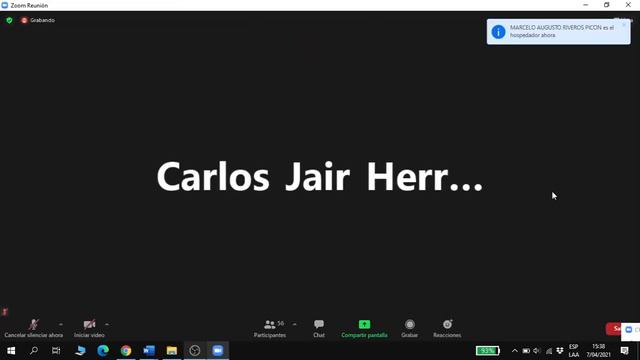Viewport: 640px width, 360px height.
Task: Open Microsoft Word from the taskbar
Action: point(149,351)
